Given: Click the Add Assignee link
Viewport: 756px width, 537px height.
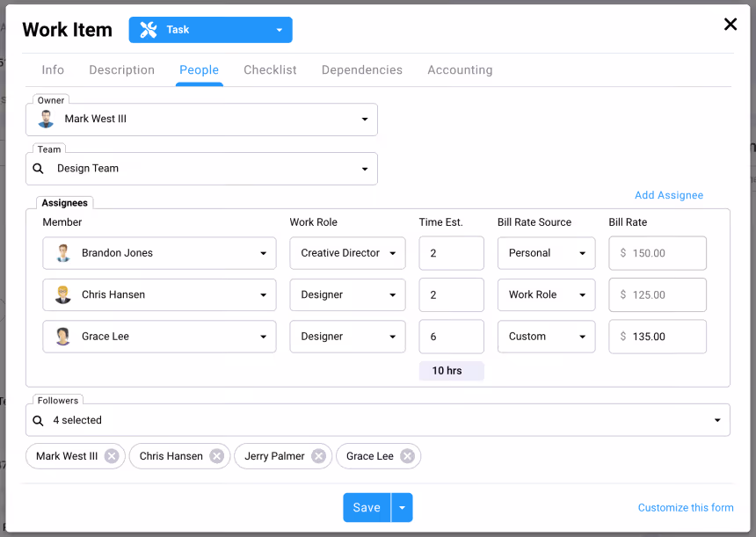Looking at the screenshot, I should point(669,195).
